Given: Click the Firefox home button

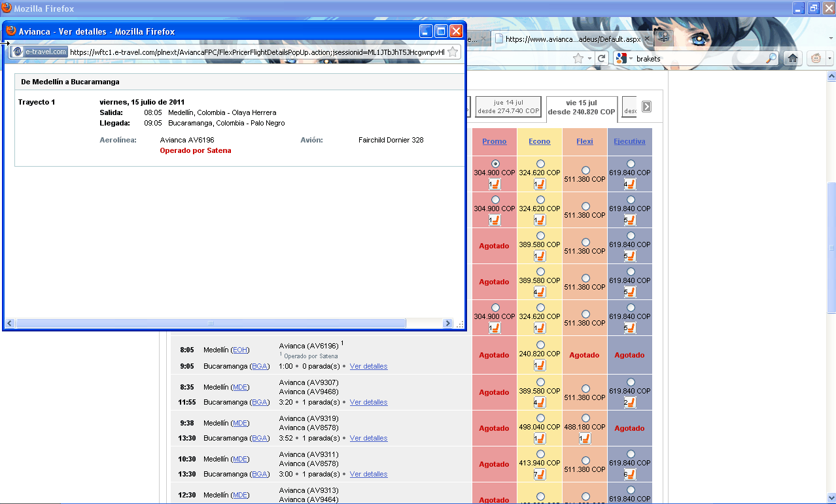Looking at the screenshot, I should pyautogui.click(x=792, y=58).
